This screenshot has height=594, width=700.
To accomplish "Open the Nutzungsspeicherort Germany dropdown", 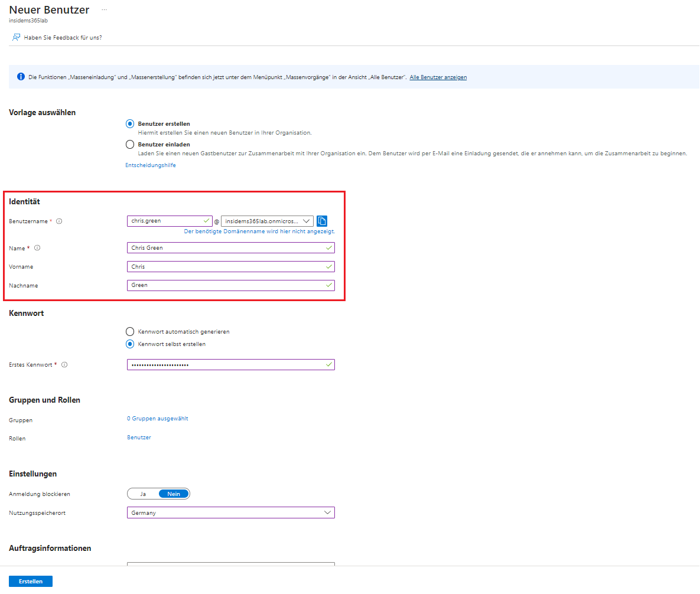I will (230, 513).
